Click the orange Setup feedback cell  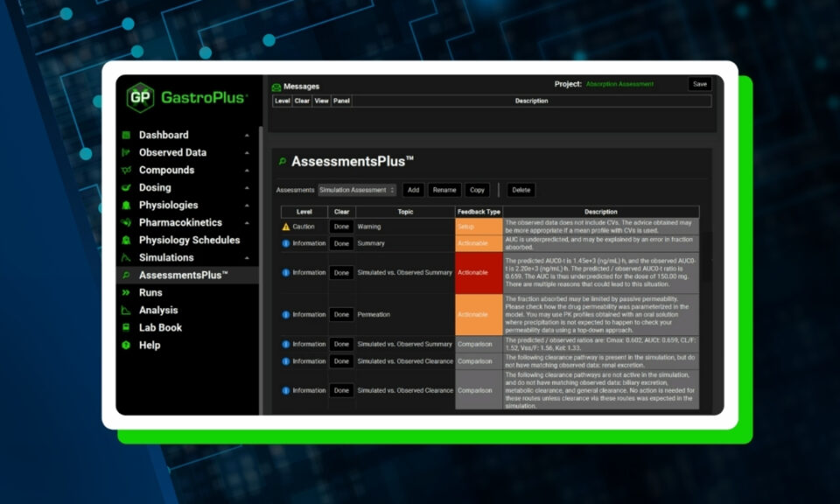tap(479, 227)
